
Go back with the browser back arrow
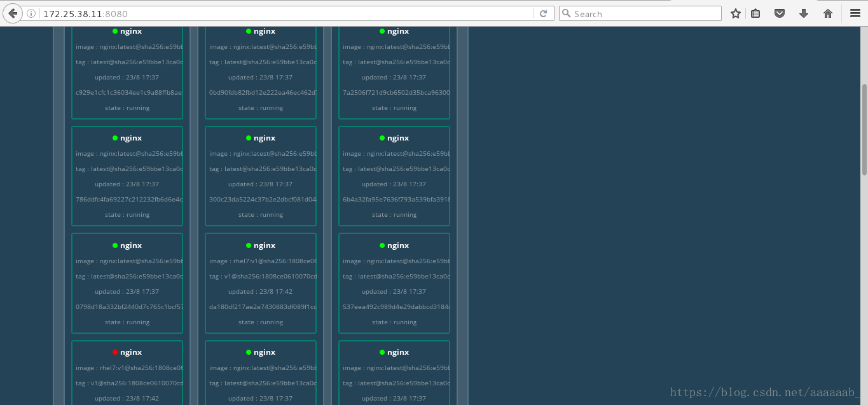[x=13, y=13]
